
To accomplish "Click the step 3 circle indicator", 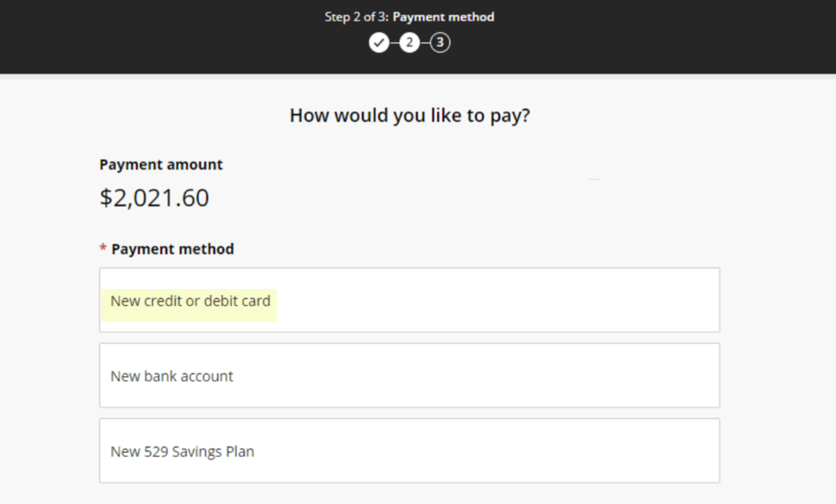I will 440,43.
